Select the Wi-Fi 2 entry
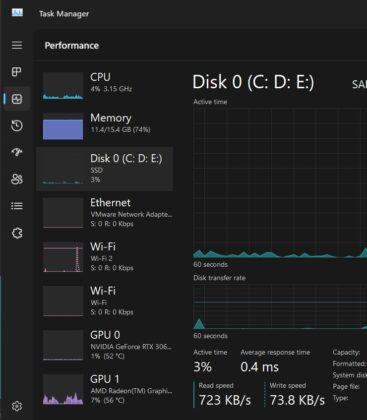 (x=104, y=257)
